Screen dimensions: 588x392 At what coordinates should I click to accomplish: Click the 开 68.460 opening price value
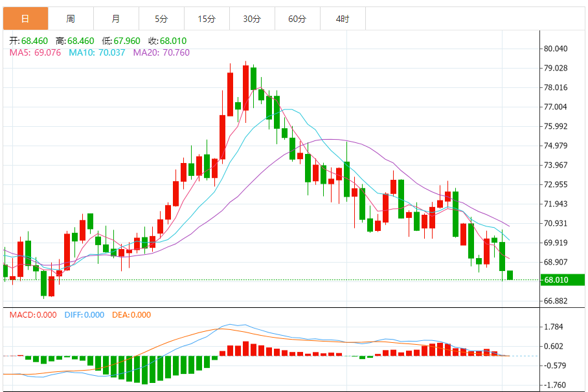pyautogui.click(x=28, y=41)
